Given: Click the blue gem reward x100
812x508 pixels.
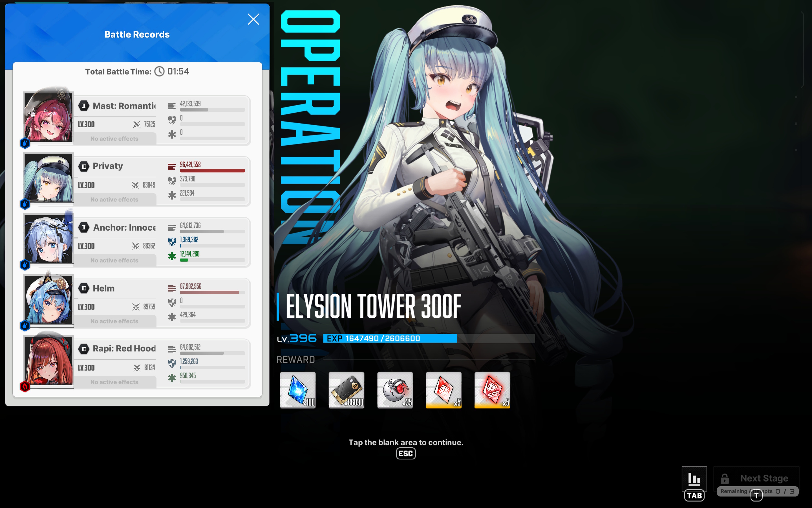Looking at the screenshot, I should click(x=298, y=390).
